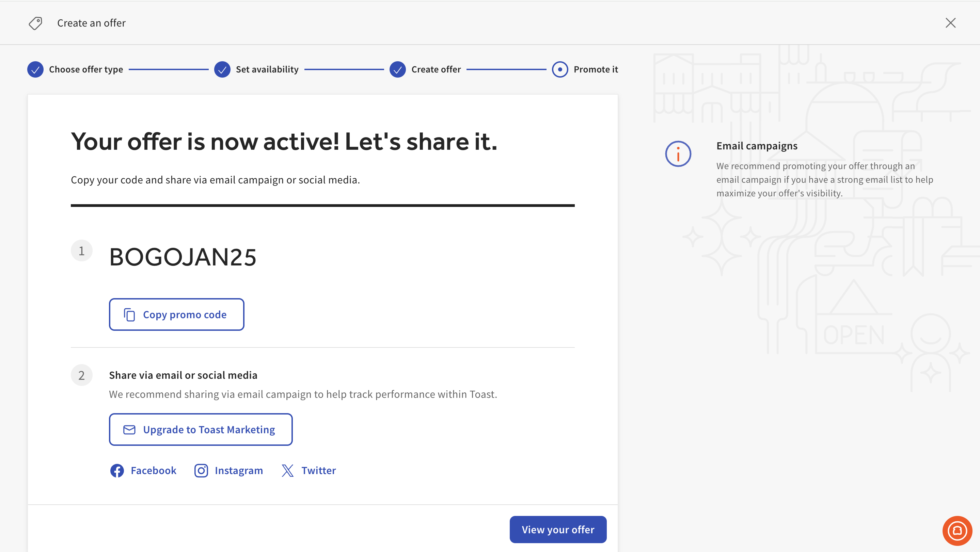This screenshot has height=552, width=980.
Task: Select the Set availability completed step
Action: tap(222, 69)
